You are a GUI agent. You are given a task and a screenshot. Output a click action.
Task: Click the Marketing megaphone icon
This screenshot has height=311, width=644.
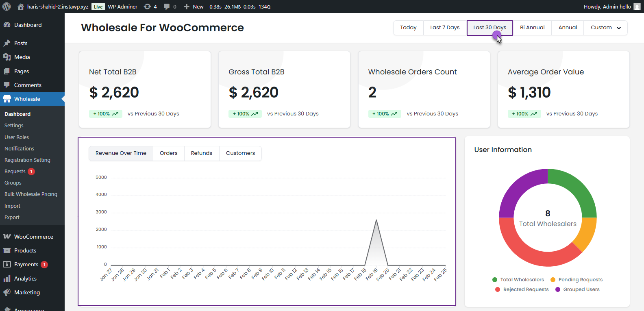pyautogui.click(x=7, y=292)
